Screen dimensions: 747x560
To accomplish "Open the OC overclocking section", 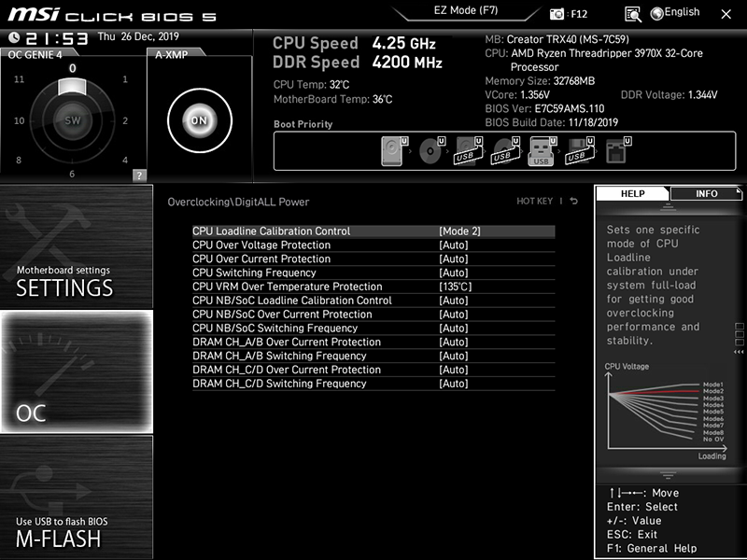I will [77, 371].
